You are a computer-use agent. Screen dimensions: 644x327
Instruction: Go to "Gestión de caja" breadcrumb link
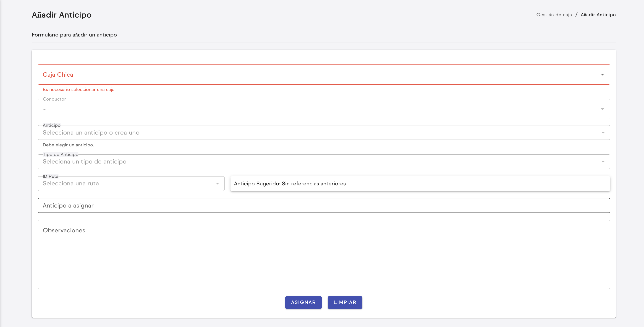coord(554,15)
